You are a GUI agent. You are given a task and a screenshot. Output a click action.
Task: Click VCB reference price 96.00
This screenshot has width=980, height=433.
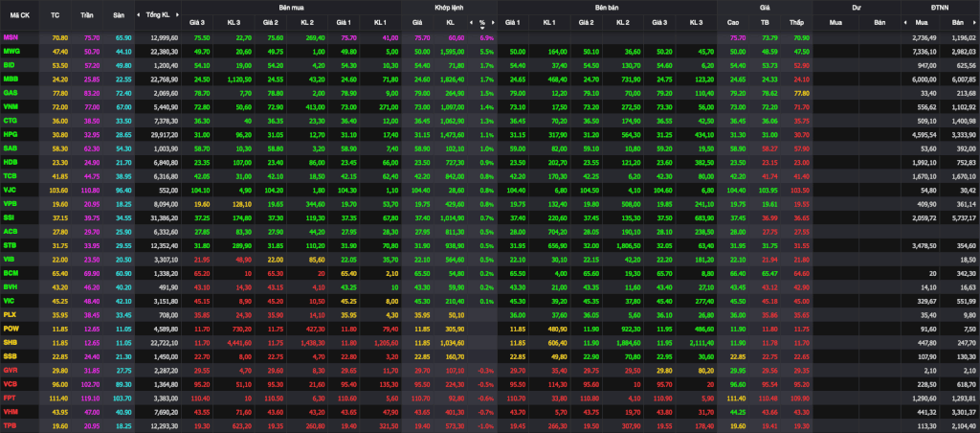pyautogui.click(x=59, y=384)
